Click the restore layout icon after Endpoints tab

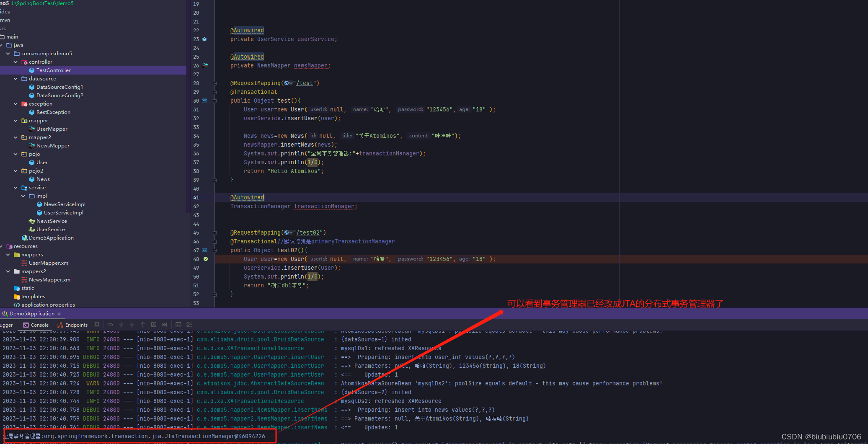96,325
